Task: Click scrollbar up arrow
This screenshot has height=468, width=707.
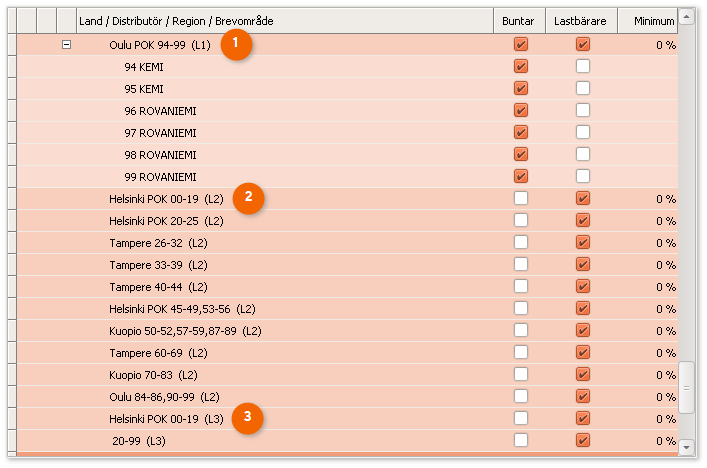Action: [686, 17]
